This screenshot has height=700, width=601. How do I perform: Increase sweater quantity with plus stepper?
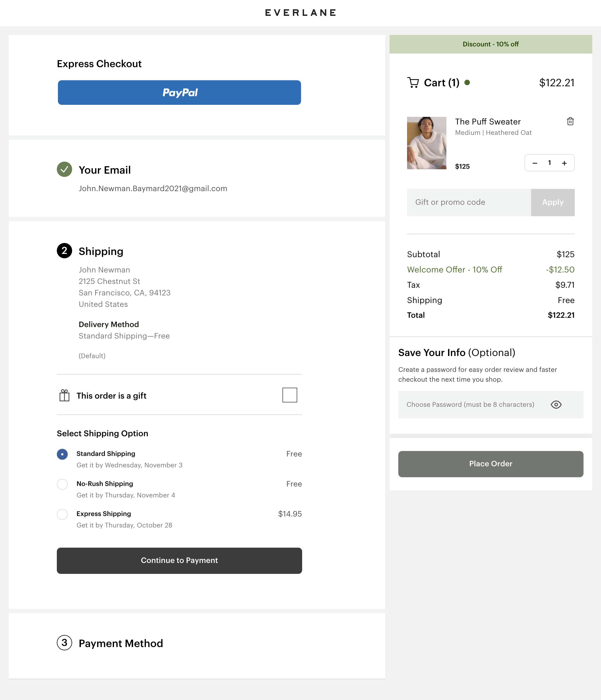point(564,163)
